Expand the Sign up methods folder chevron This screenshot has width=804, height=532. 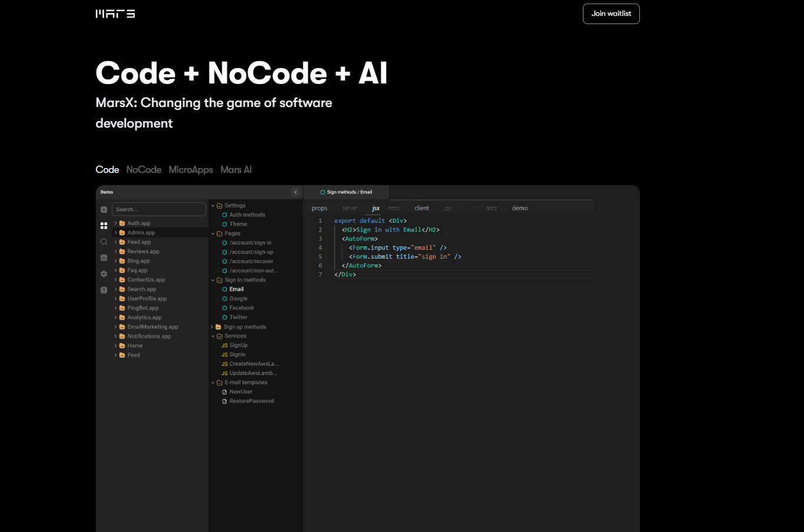click(x=212, y=327)
